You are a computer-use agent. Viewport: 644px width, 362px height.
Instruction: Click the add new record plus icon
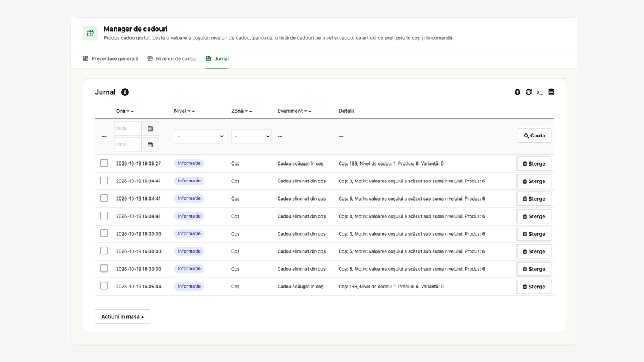click(518, 92)
